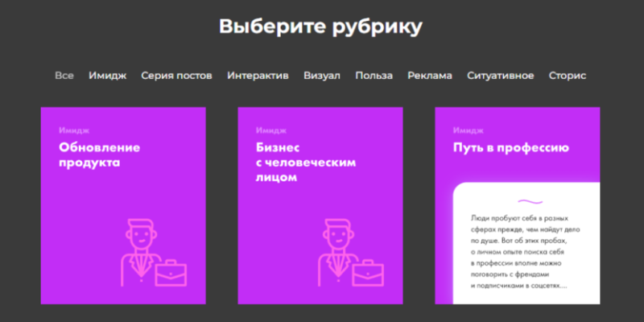Select the Визуал category
The image size is (644, 322).
322,76
